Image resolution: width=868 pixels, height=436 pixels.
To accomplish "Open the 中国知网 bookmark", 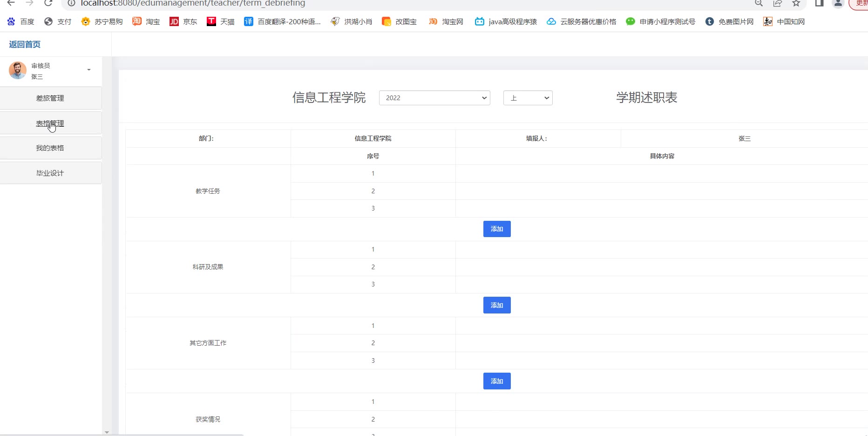I will pos(784,21).
